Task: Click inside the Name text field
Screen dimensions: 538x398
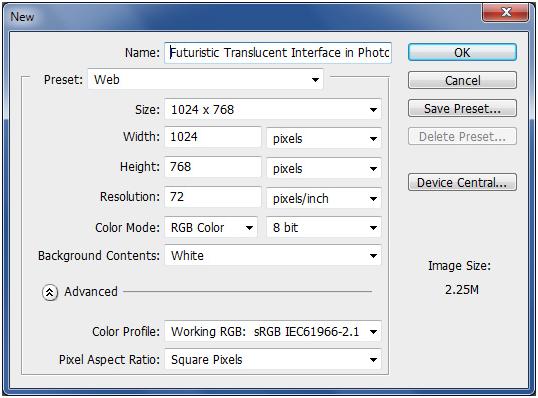Action: (278, 52)
